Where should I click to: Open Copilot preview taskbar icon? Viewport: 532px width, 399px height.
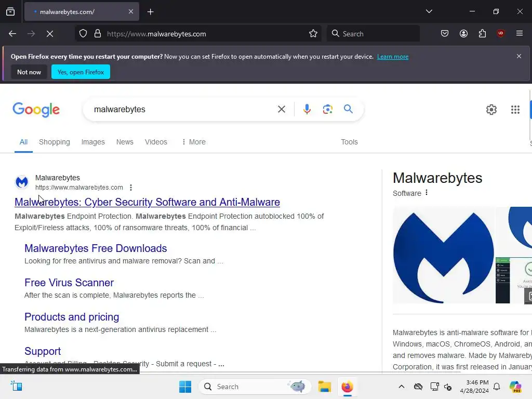pyautogui.click(x=515, y=387)
